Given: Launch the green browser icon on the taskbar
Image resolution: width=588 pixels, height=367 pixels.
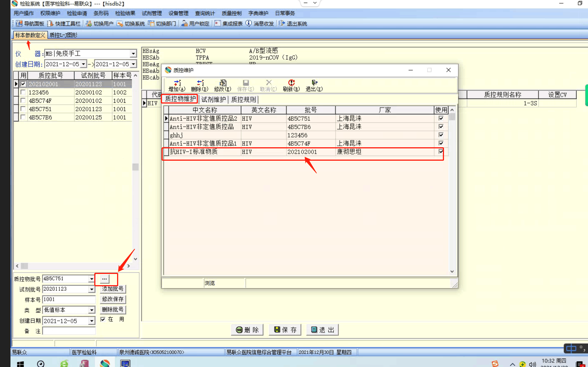Looking at the screenshot, I should 64,364.
